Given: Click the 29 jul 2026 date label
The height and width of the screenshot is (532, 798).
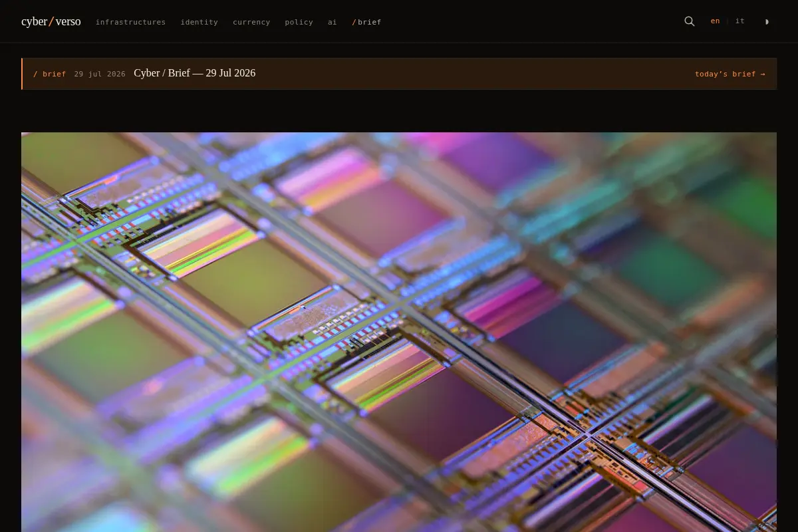Looking at the screenshot, I should point(100,74).
